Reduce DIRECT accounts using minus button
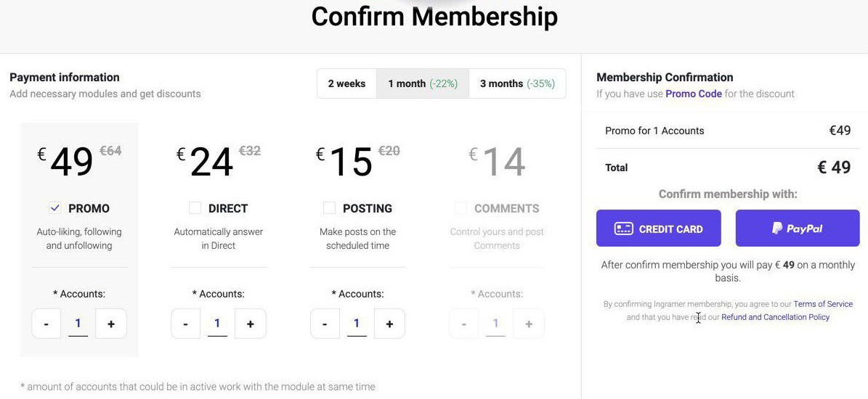The image size is (868, 399). point(185,324)
